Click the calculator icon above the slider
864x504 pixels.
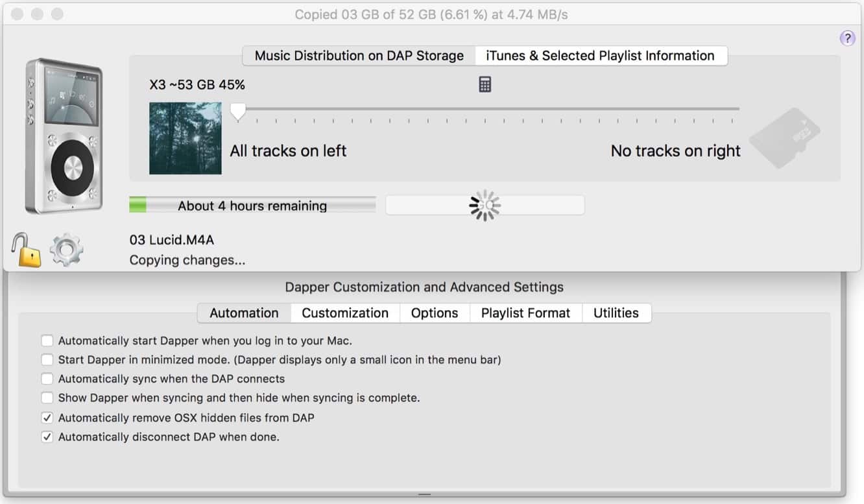click(x=485, y=84)
